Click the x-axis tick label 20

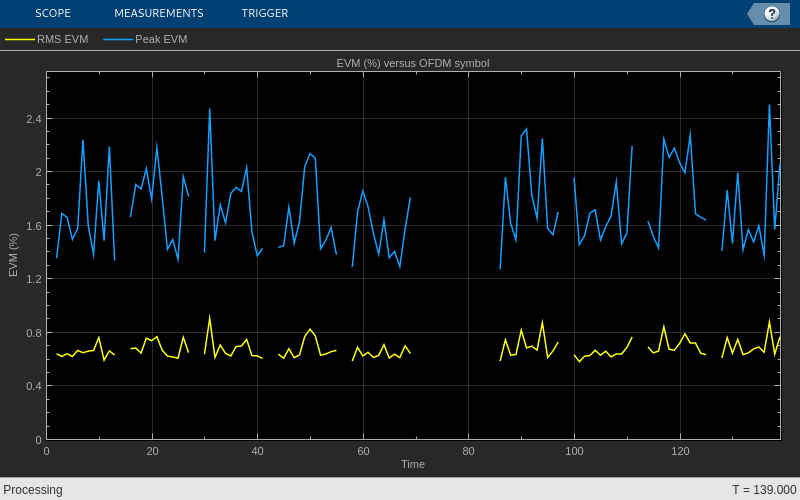(152, 451)
